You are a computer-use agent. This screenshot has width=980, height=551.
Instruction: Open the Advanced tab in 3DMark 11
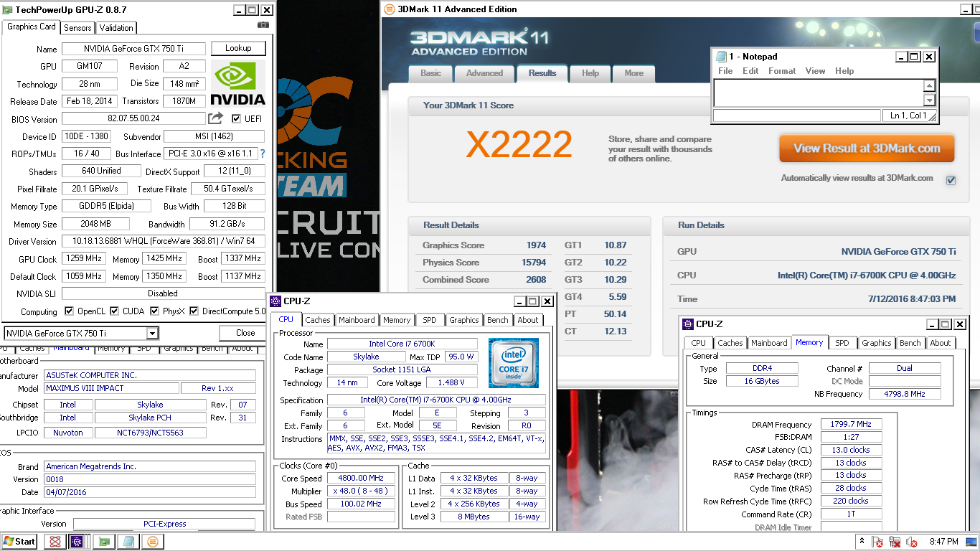coord(484,73)
